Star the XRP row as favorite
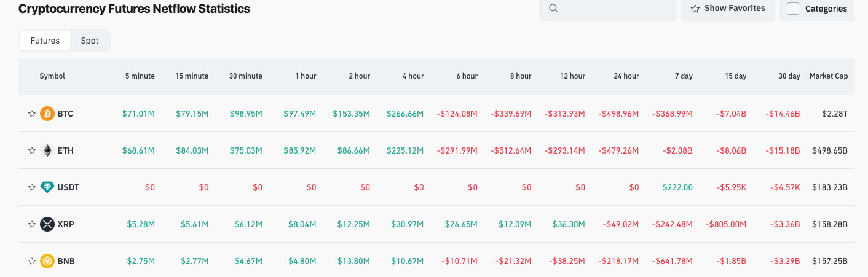This screenshot has width=868, height=277. coord(32,224)
